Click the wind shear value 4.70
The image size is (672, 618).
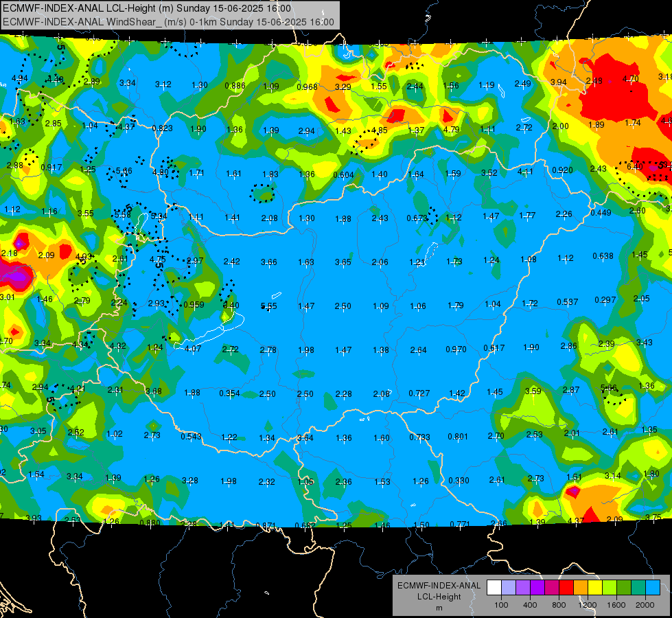[630, 78]
